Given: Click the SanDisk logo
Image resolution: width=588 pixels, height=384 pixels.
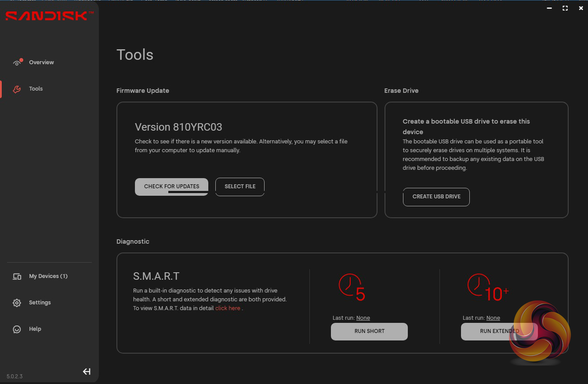Looking at the screenshot, I should click(x=49, y=16).
